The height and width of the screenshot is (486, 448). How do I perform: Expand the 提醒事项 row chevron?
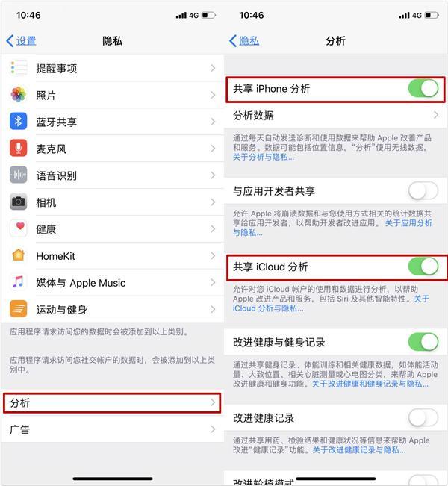pos(213,68)
